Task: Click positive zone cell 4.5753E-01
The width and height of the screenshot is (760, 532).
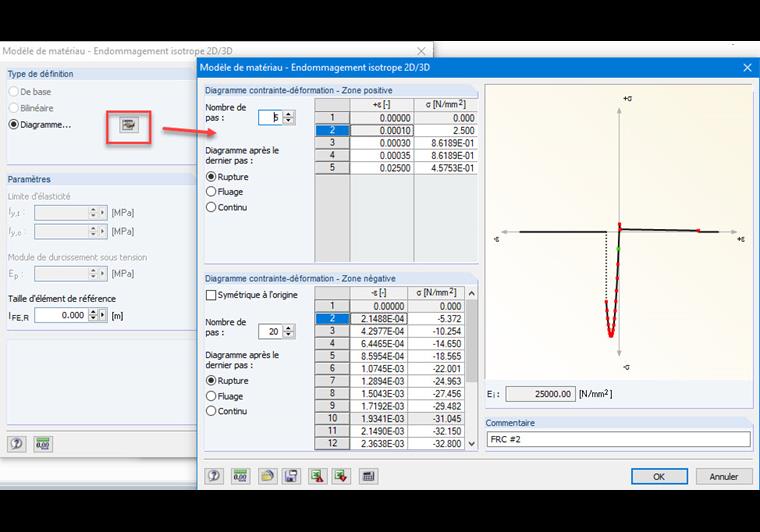Action: (445, 168)
